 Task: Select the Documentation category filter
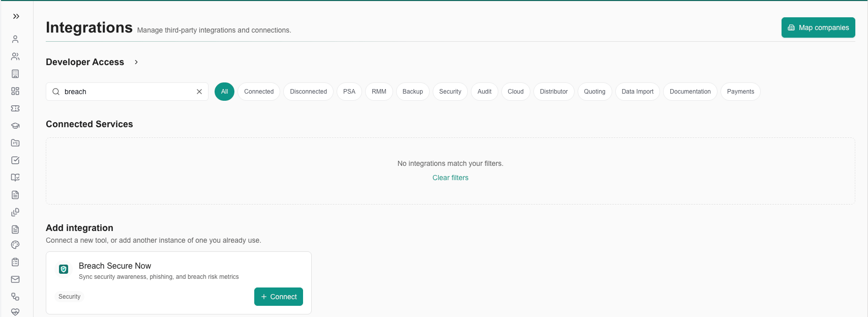click(x=690, y=92)
